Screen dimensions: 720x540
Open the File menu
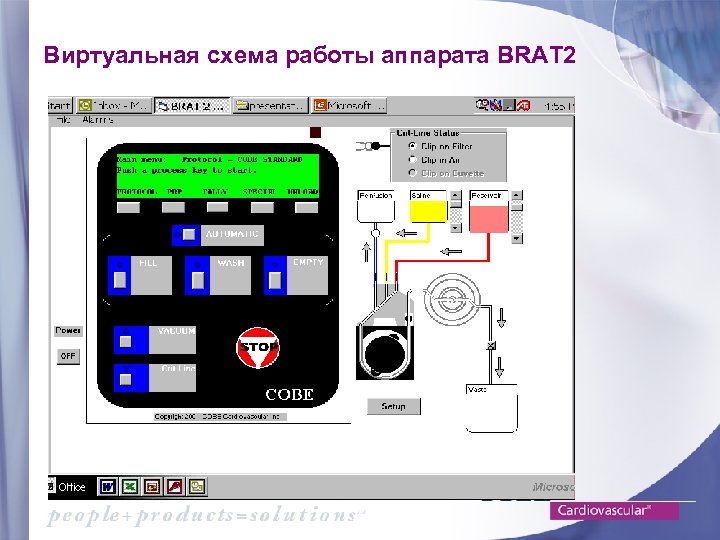coord(63,120)
